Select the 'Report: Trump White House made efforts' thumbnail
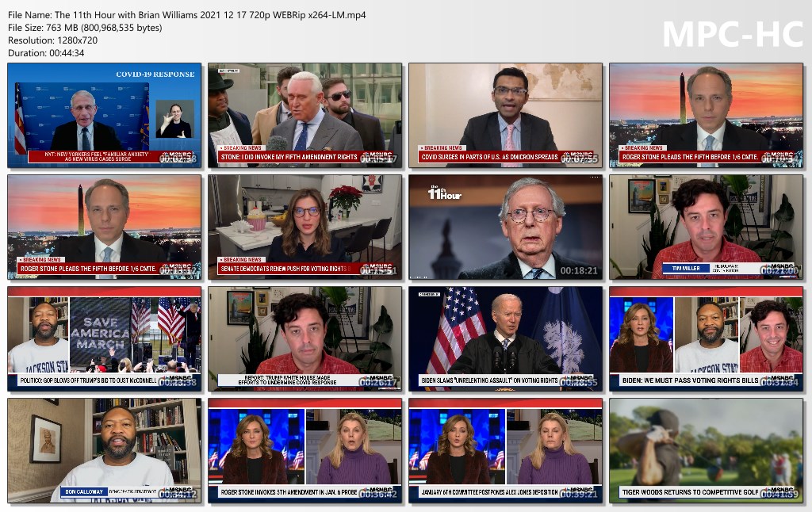The width and height of the screenshot is (812, 512). 305,339
